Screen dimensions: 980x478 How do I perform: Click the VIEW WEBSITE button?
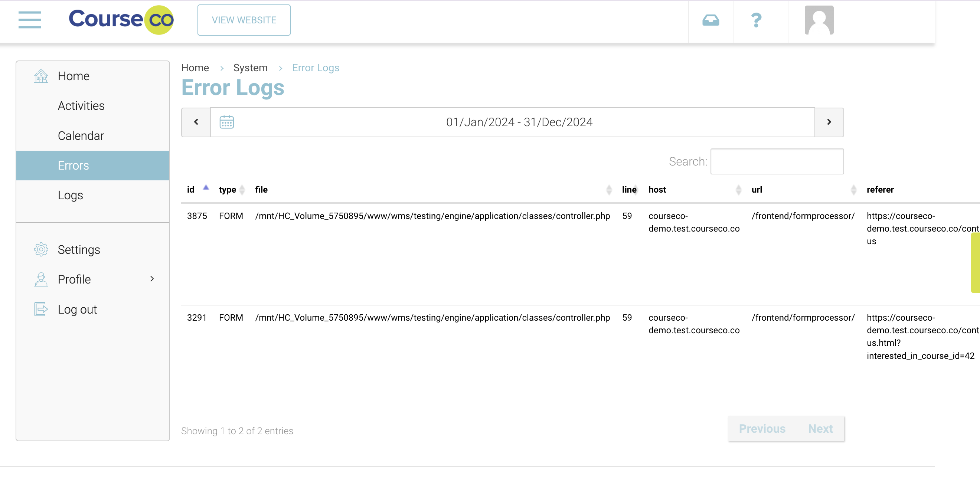(244, 20)
